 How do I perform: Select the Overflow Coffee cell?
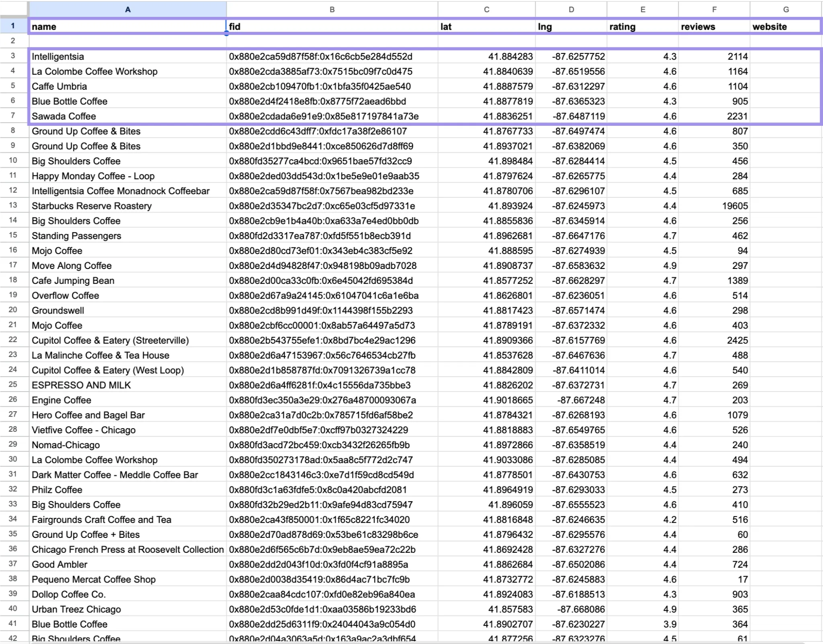127,295
